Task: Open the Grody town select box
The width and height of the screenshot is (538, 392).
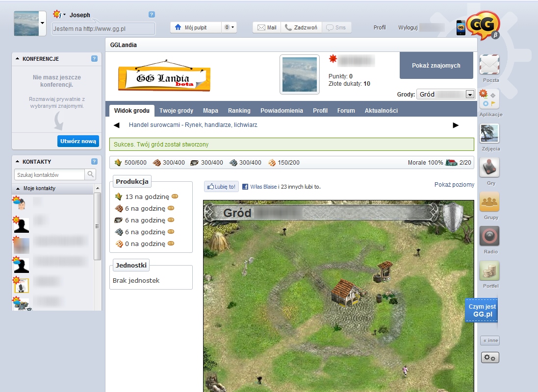Action: 445,94
